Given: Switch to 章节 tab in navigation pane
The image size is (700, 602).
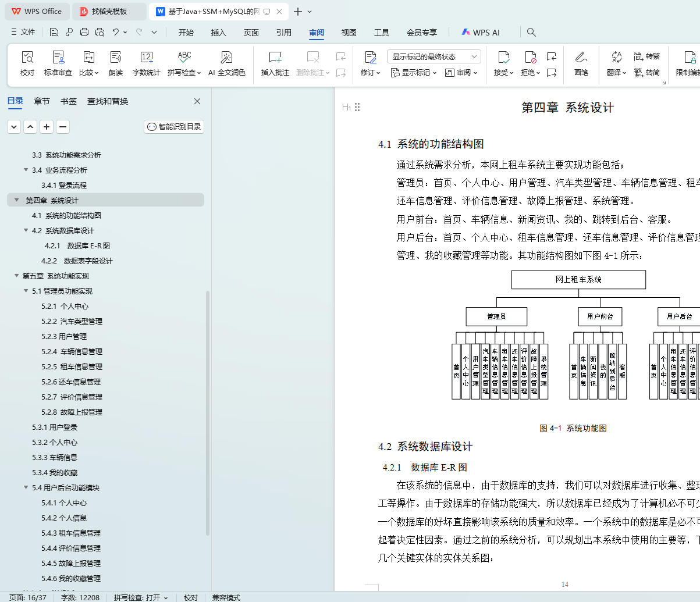Looking at the screenshot, I should coord(42,101).
